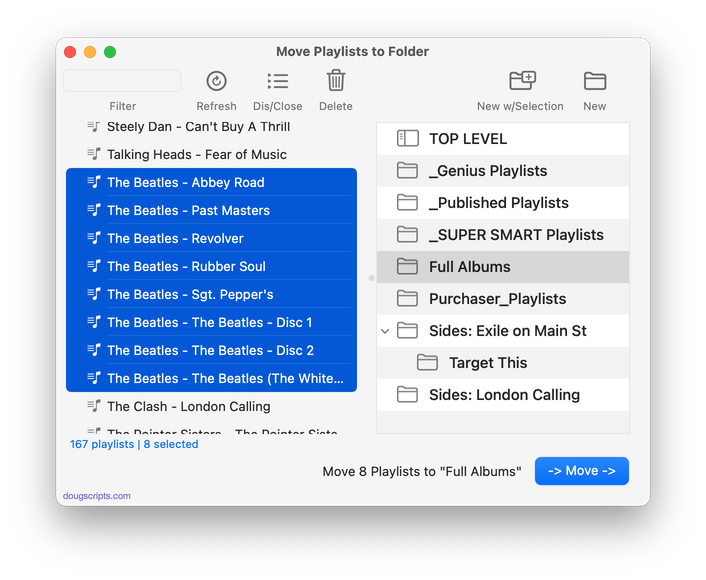Image resolution: width=706 pixels, height=580 pixels.
Task: Select The Beatles - Sgt. Pepper's playlist
Action: pyautogui.click(x=211, y=294)
